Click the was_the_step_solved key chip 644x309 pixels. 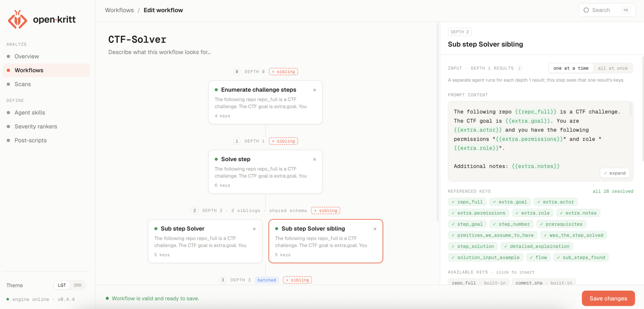tap(574, 235)
